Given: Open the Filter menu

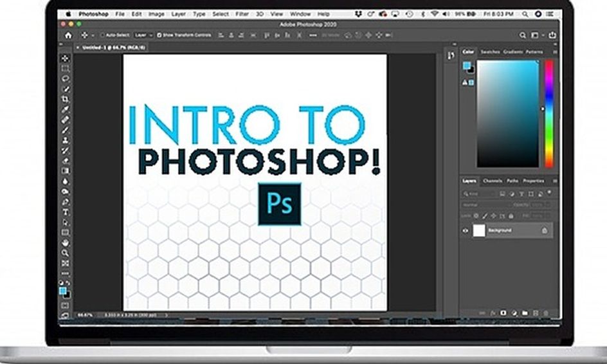Looking at the screenshot, I should [242, 14].
